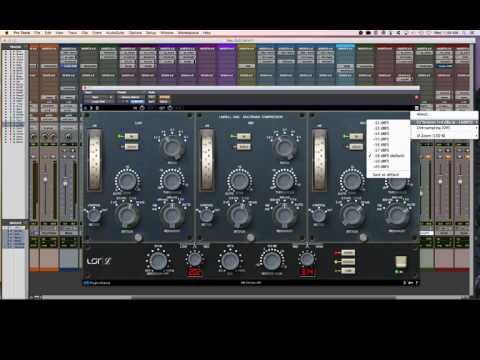Click the Low band round link button at bottom
Image resolution: width=480 pixels, height=360 pixels.
point(138,237)
